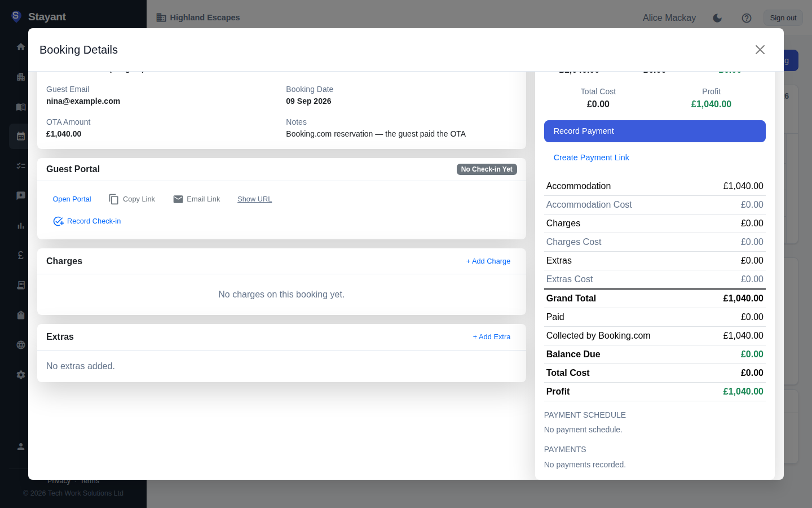Open the globe icon in the sidebar
Screen dimensions: 812x508
(x=21, y=345)
